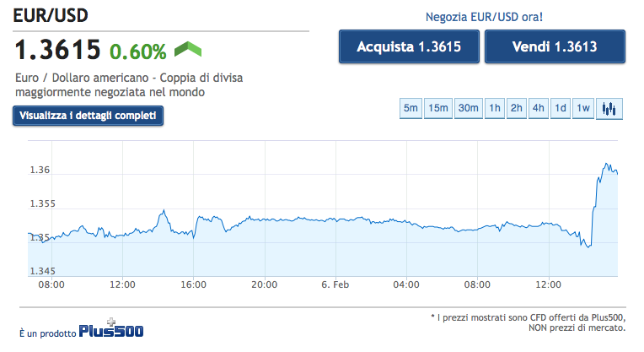The height and width of the screenshot is (352, 644).
Task: Switch chart to 15m interval
Action: pos(437,108)
